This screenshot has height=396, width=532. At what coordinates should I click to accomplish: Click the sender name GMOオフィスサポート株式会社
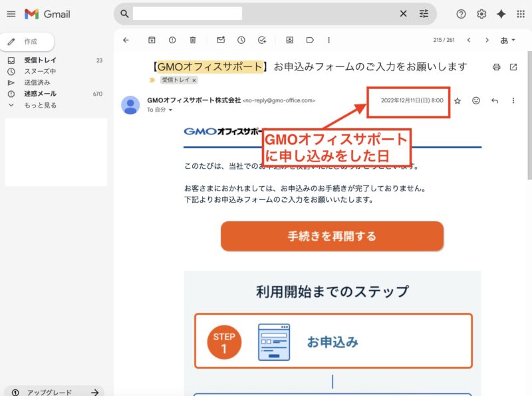(x=194, y=100)
